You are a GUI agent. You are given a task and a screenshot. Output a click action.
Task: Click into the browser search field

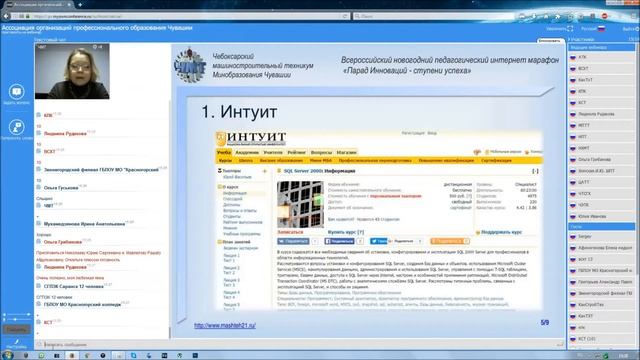[433, 16]
